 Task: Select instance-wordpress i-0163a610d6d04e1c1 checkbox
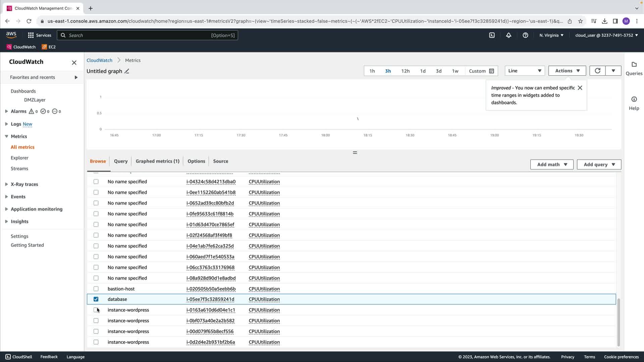tap(96, 310)
